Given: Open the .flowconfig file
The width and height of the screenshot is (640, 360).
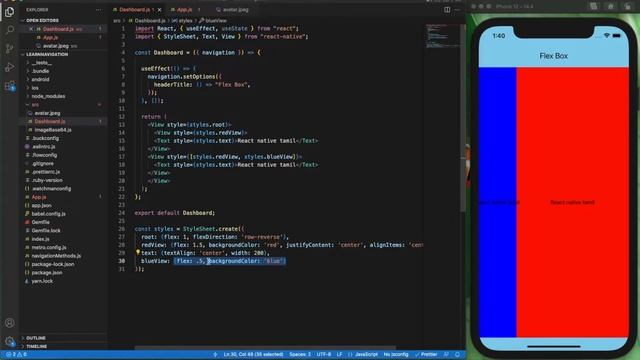Looking at the screenshot, I should pos(44,155).
